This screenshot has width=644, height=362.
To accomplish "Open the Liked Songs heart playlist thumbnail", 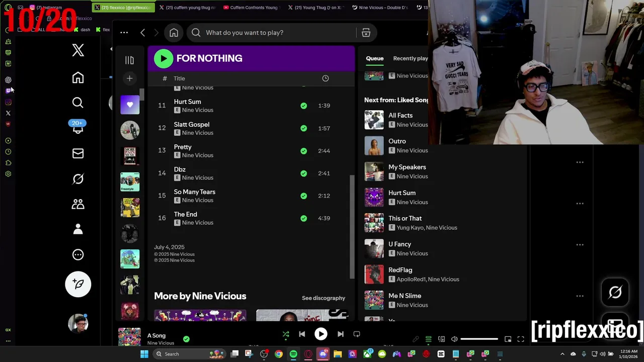I will point(130,105).
